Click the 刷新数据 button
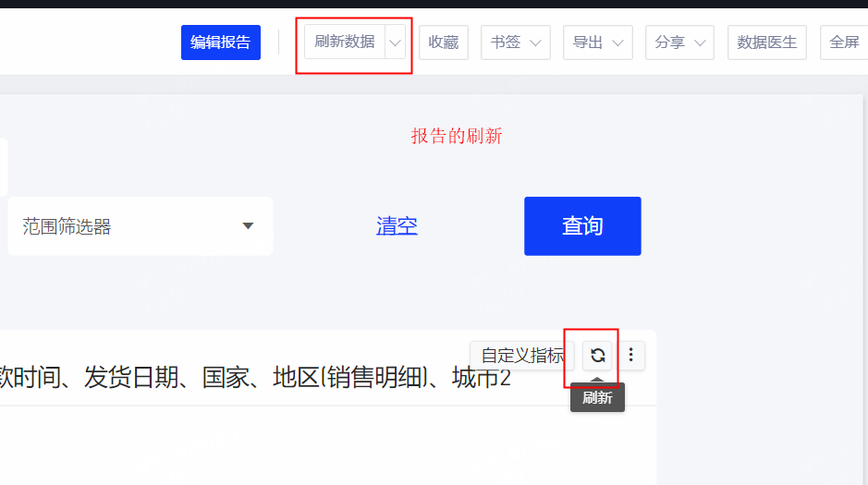Image resolution: width=868 pixels, height=485 pixels. point(344,42)
